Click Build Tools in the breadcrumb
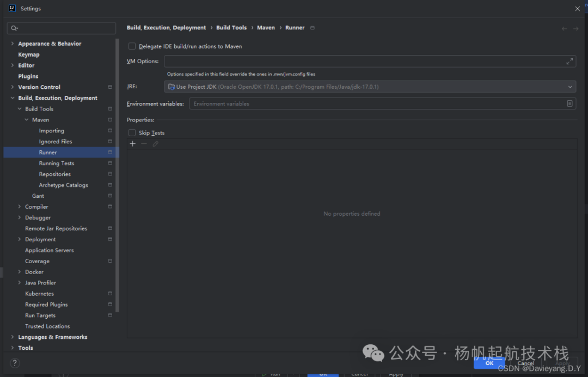 pyautogui.click(x=231, y=28)
